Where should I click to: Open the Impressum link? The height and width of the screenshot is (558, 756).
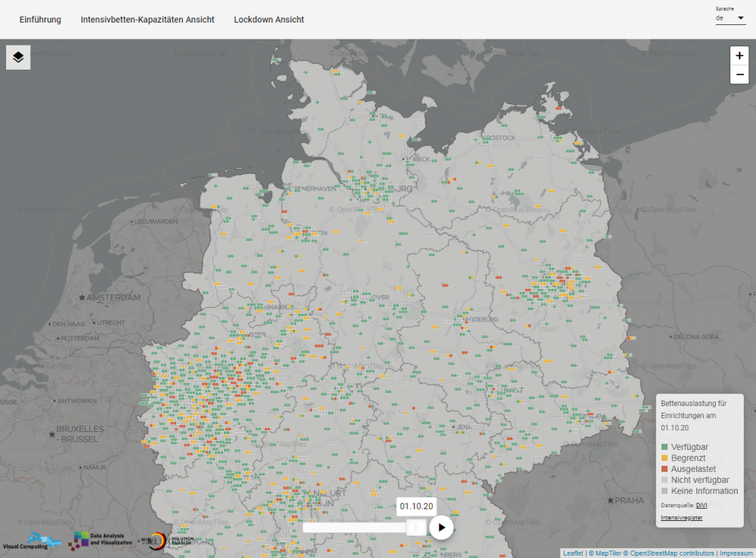tap(735, 553)
